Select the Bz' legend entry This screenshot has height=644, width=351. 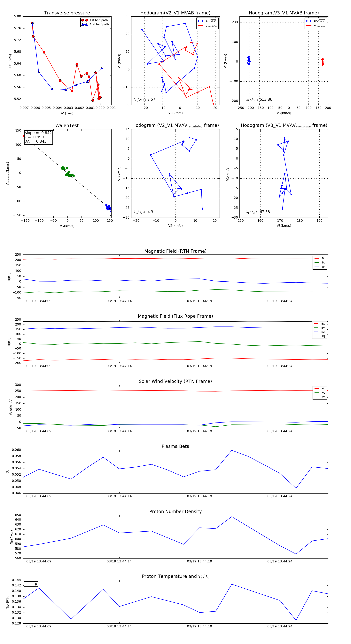(320, 332)
